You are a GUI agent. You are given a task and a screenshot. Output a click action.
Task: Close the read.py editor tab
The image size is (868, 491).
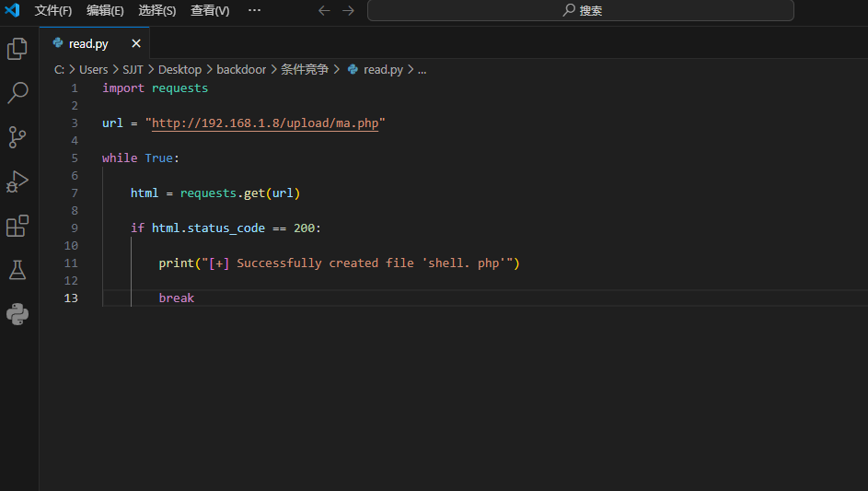(136, 43)
